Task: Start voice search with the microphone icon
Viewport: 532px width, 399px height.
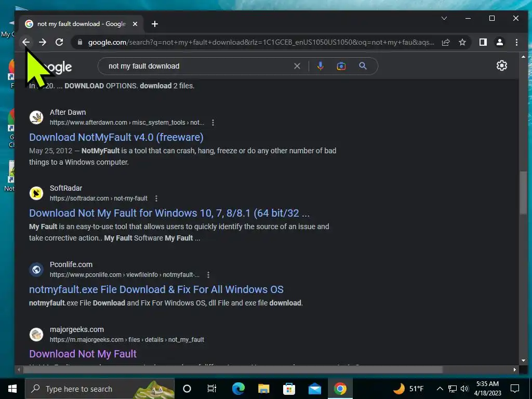Action: 320,66
